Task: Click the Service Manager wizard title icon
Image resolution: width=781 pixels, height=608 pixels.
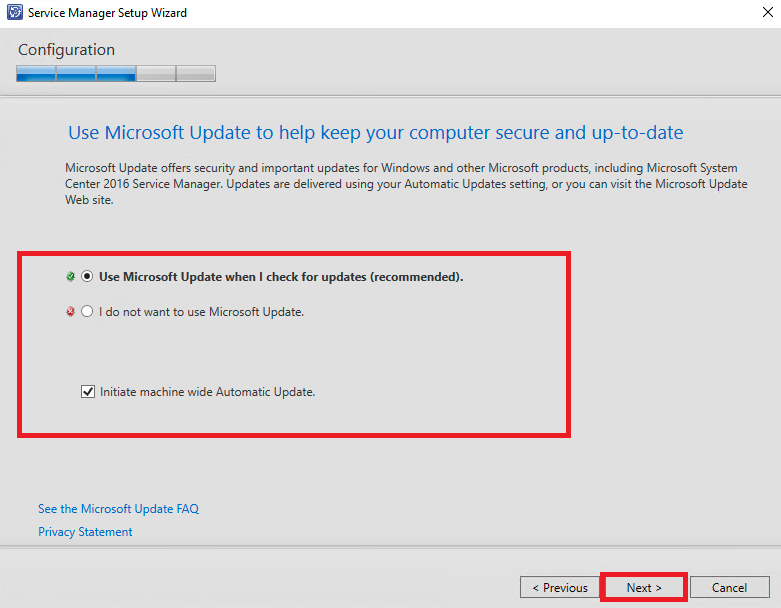Action: (14, 12)
